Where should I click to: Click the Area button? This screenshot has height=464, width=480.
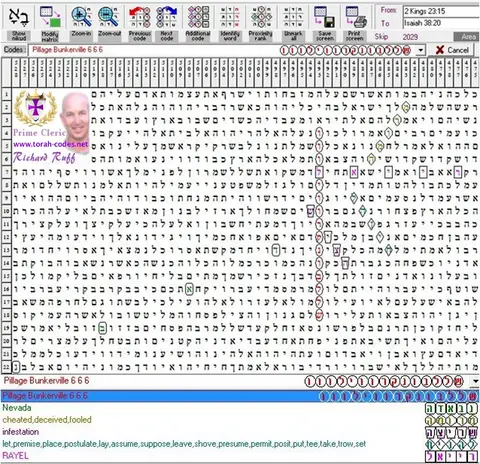[x=467, y=37]
